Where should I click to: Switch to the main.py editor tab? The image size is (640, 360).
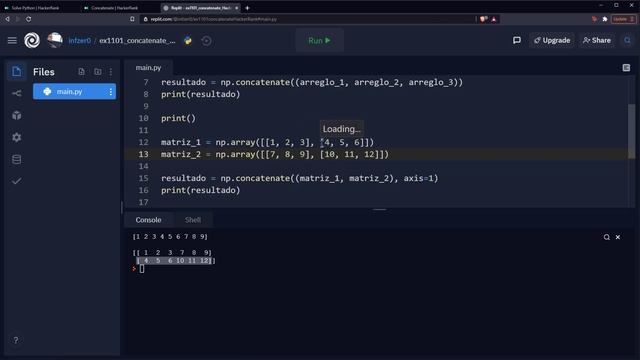tap(148, 68)
